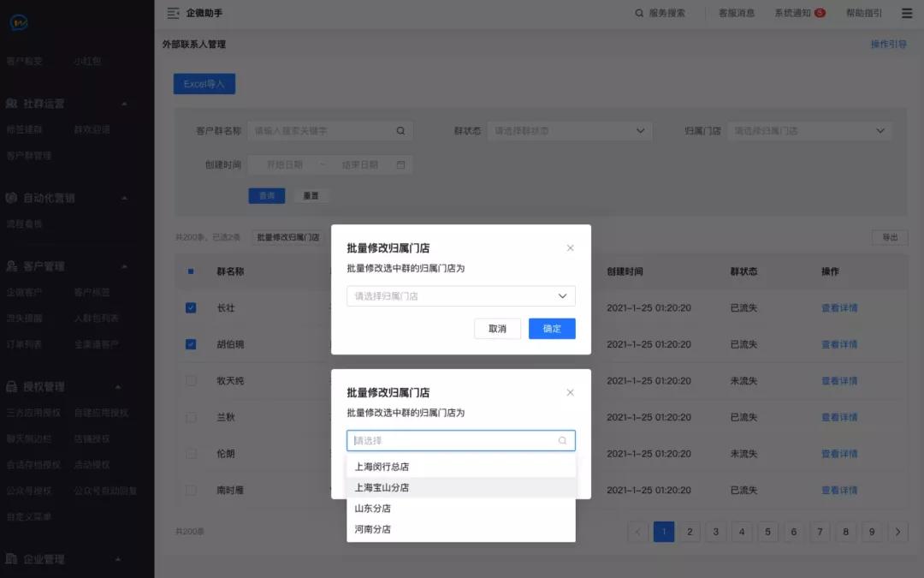Uncheck the row for group 长社

(192, 307)
